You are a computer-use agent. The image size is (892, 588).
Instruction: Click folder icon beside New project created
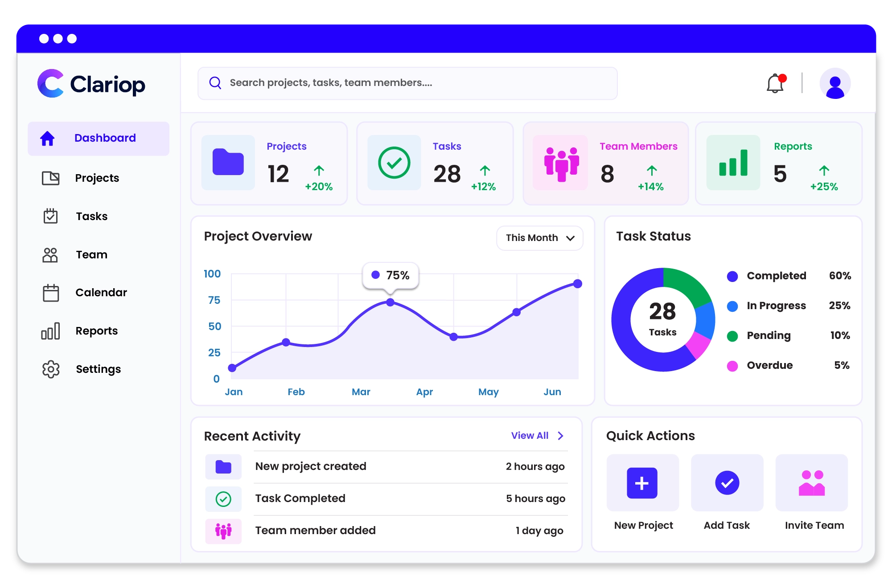(223, 467)
